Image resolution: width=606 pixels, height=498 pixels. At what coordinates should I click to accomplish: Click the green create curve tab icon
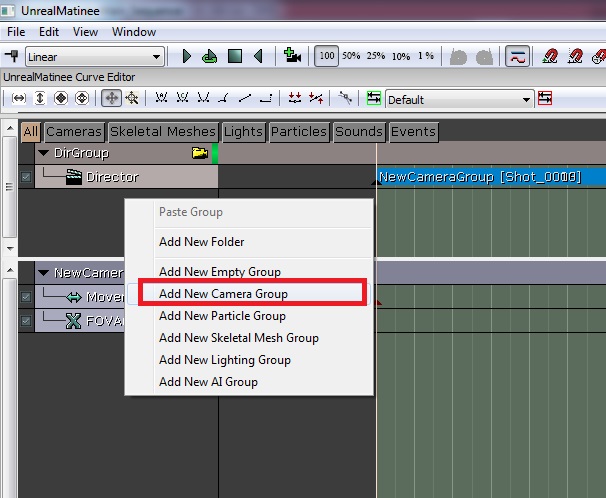click(374, 98)
